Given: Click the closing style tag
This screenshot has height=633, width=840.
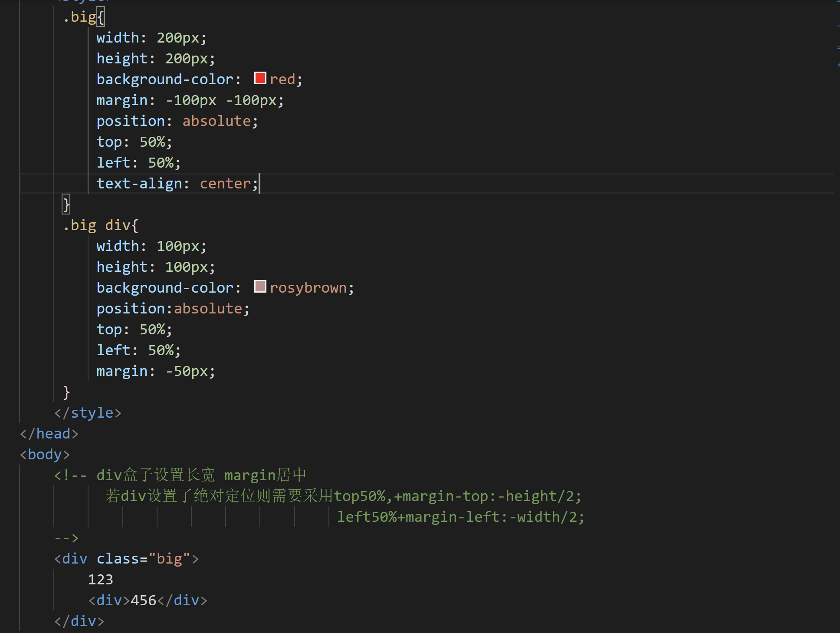Looking at the screenshot, I should click(x=88, y=413).
